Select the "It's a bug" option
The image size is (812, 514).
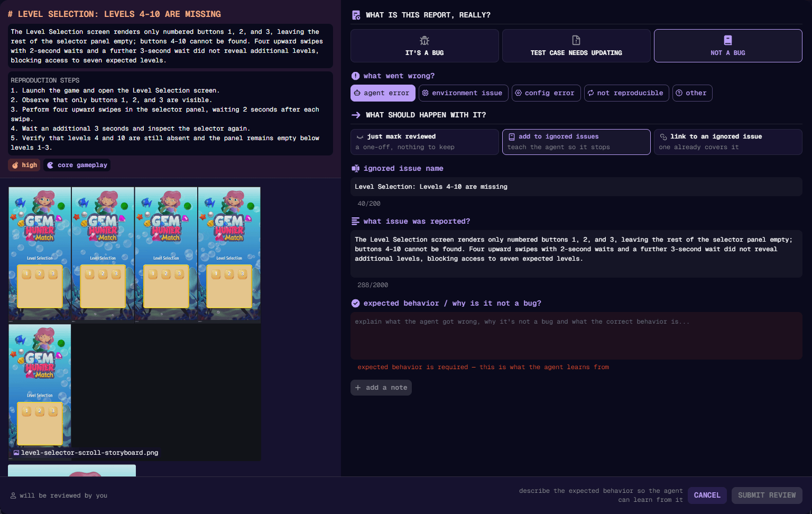(x=425, y=46)
